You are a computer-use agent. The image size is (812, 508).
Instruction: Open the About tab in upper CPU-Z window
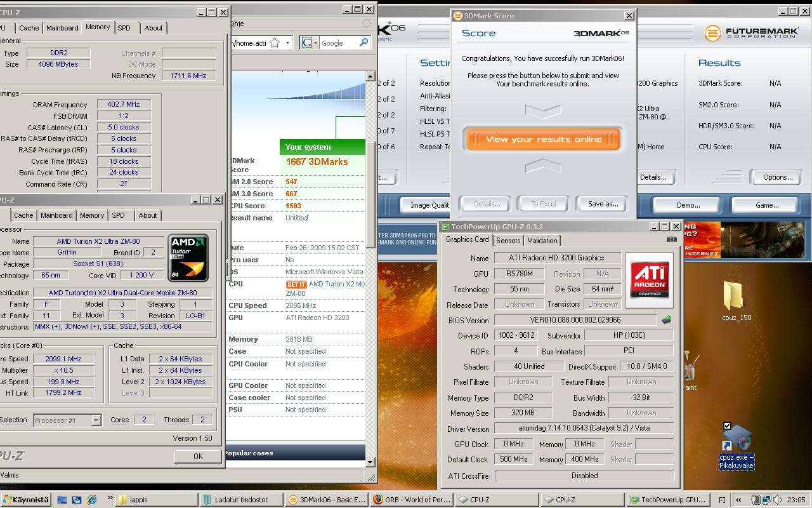pos(154,28)
